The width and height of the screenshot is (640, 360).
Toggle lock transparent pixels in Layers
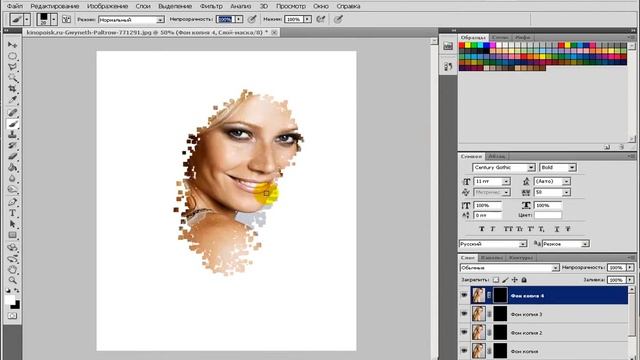point(496,280)
